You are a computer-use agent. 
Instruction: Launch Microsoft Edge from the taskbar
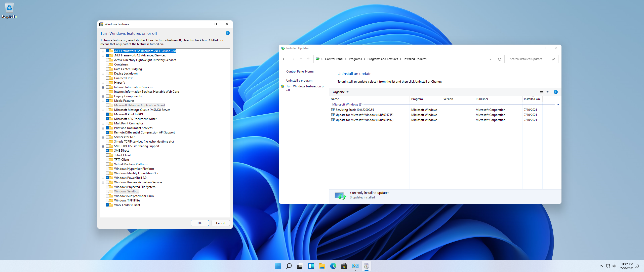coord(333,266)
